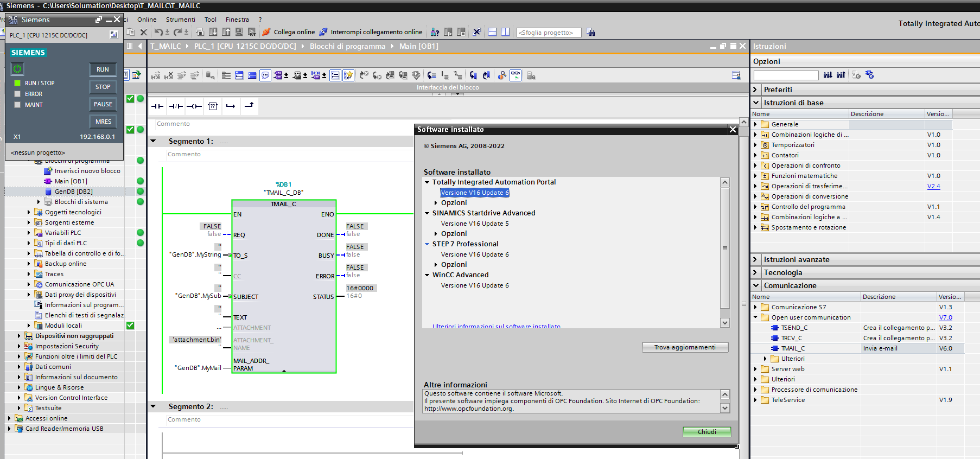This screenshot has height=459, width=980.
Task: Insert a normally closed contact
Action: pyautogui.click(x=175, y=106)
